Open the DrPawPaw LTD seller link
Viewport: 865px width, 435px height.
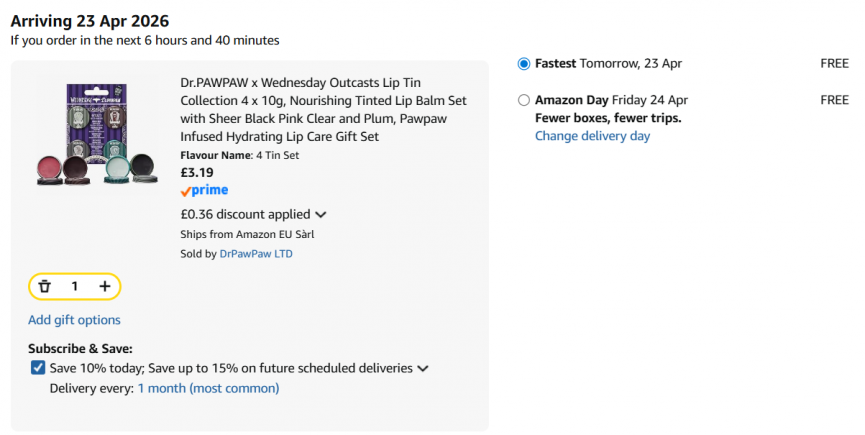point(256,254)
